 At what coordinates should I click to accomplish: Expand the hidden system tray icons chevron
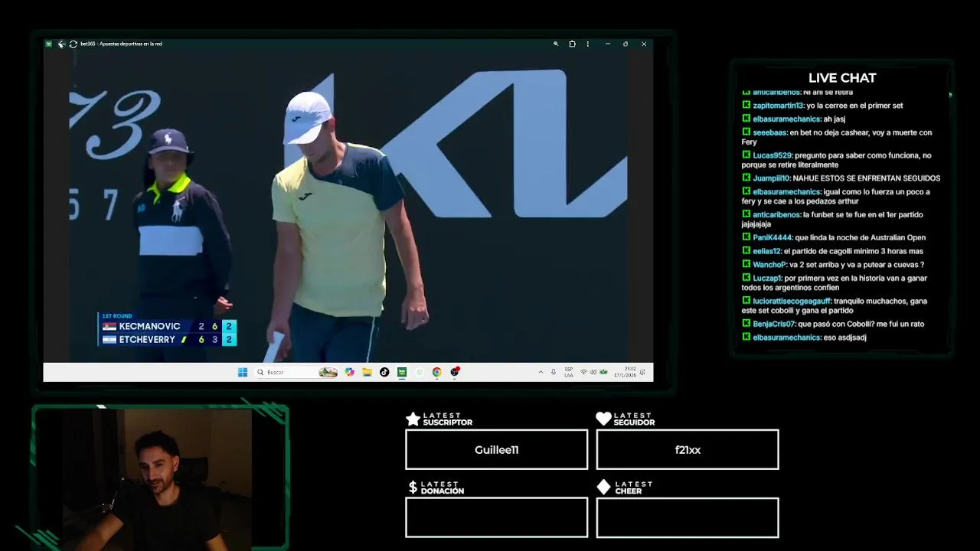coord(541,372)
